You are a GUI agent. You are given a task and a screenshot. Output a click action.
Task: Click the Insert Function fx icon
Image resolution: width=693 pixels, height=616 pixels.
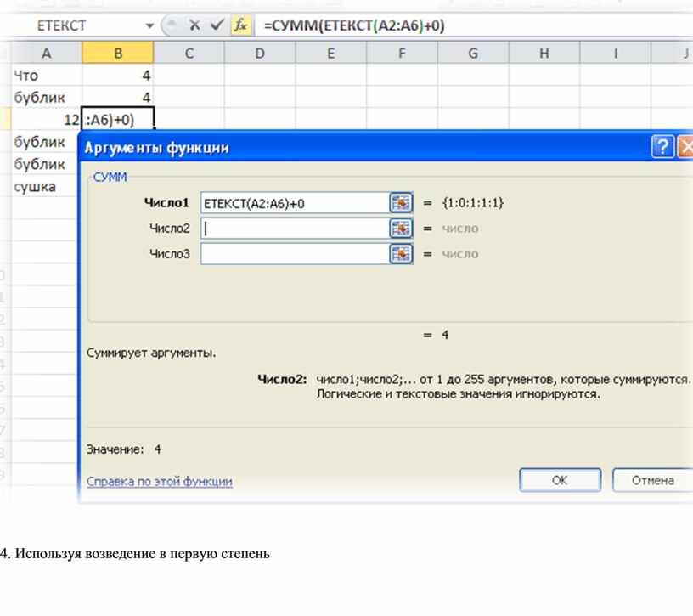click(240, 25)
